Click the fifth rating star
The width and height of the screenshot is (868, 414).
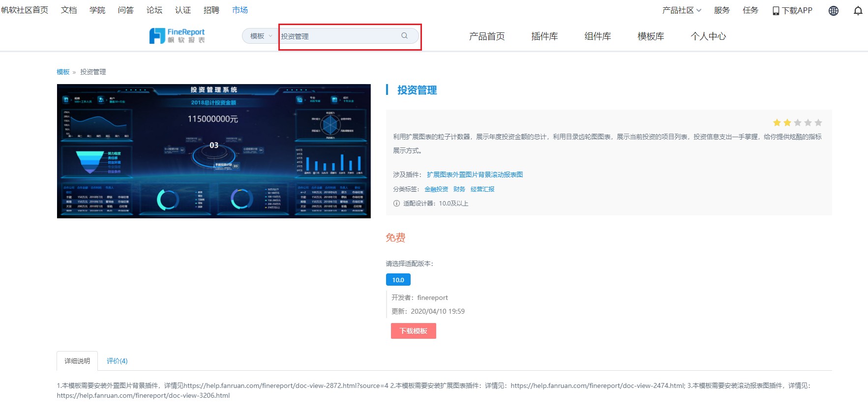pos(818,123)
